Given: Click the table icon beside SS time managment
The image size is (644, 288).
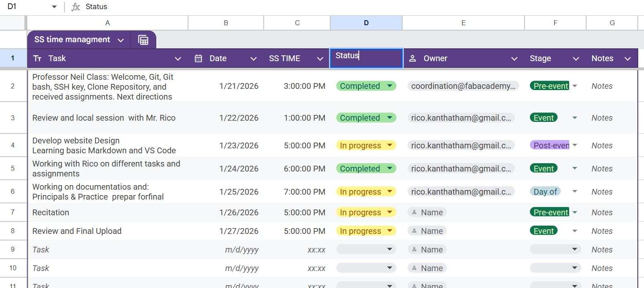Looking at the screenshot, I should pyautogui.click(x=143, y=40).
